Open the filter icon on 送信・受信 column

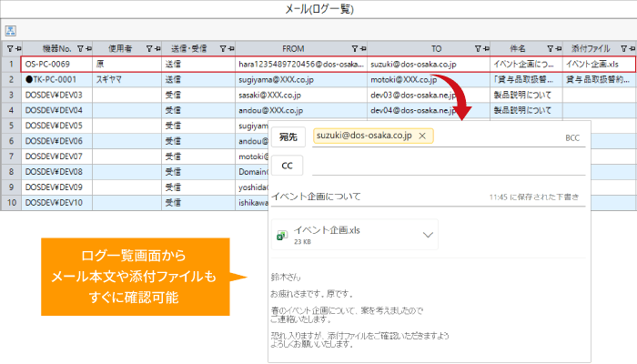(223, 49)
